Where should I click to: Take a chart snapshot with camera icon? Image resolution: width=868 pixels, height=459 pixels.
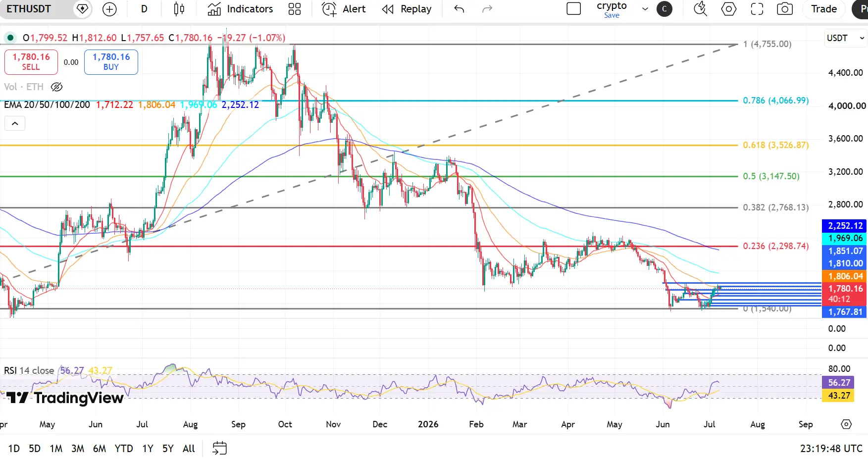coord(785,9)
